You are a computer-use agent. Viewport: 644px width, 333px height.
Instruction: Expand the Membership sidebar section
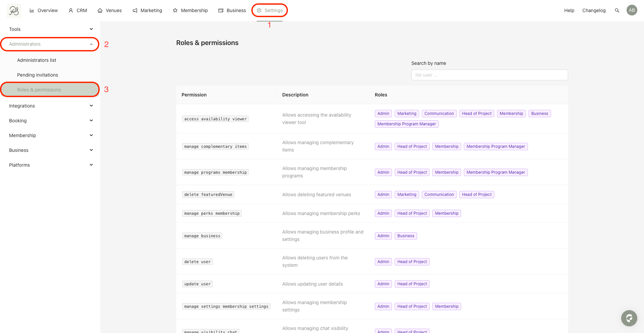50,135
